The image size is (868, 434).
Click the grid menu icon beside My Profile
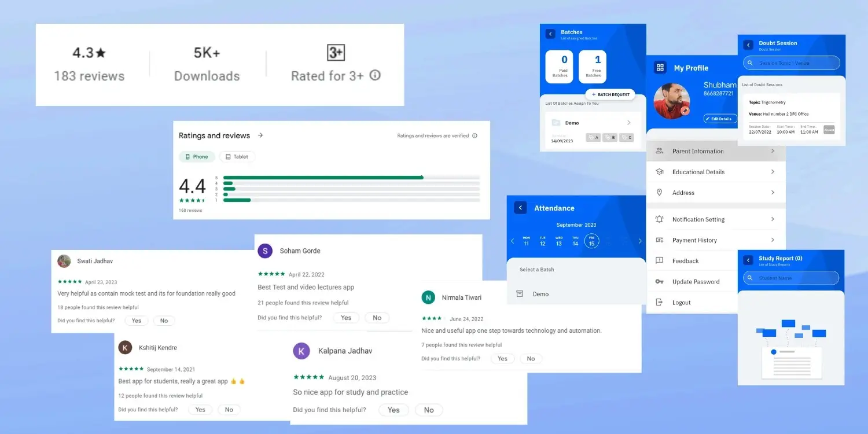[660, 68]
